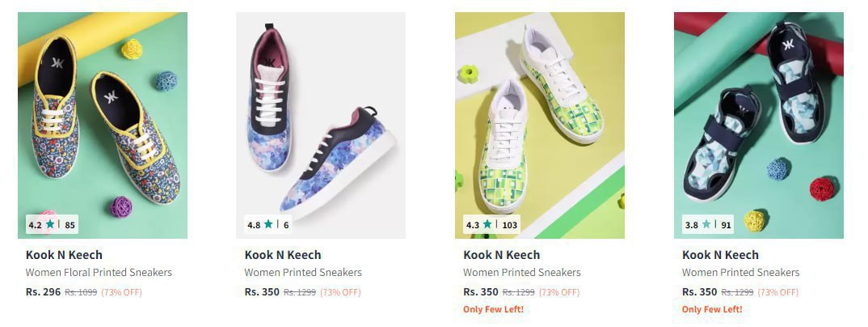Open the green checkered sneakers image
Viewport: 868px width, 327px height.
[540, 113]
